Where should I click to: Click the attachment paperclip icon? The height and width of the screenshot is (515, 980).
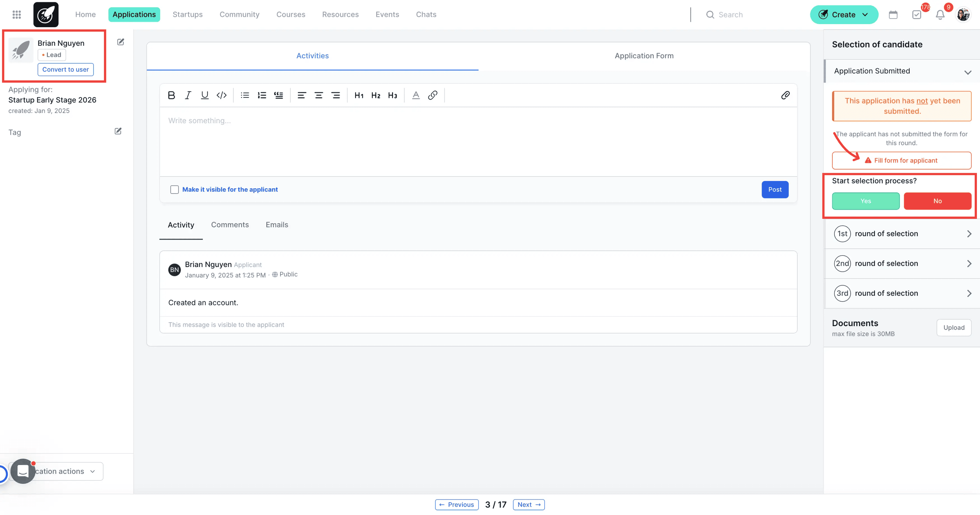(x=786, y=95)
